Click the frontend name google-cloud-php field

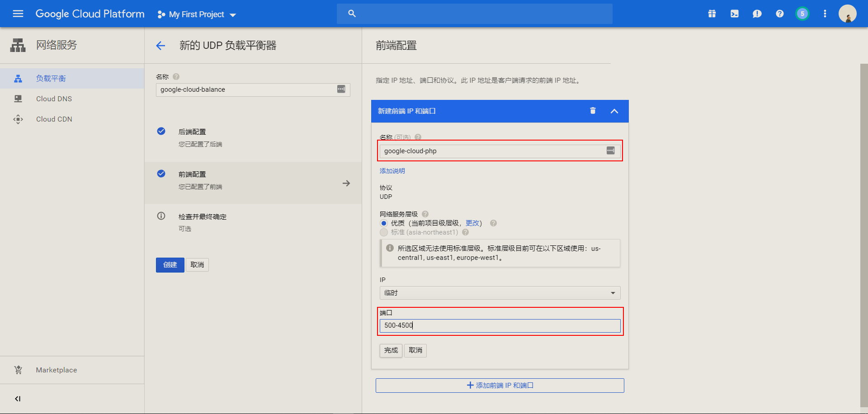500,151
